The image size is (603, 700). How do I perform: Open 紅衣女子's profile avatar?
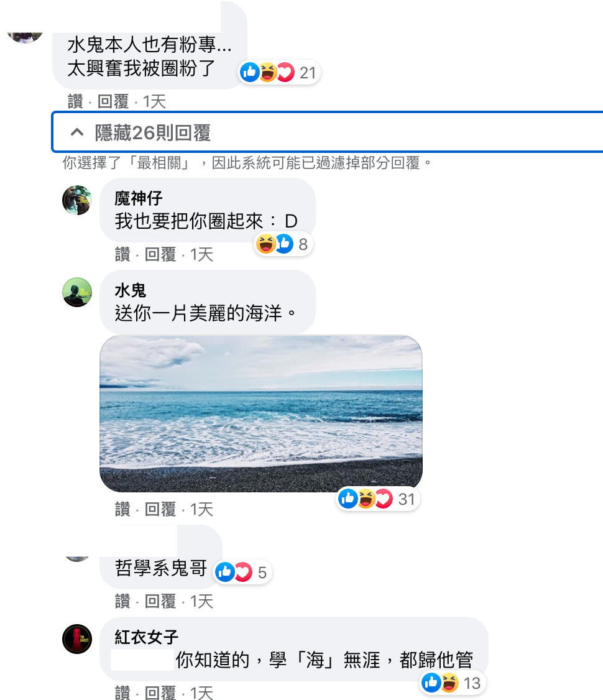[76, 639]
